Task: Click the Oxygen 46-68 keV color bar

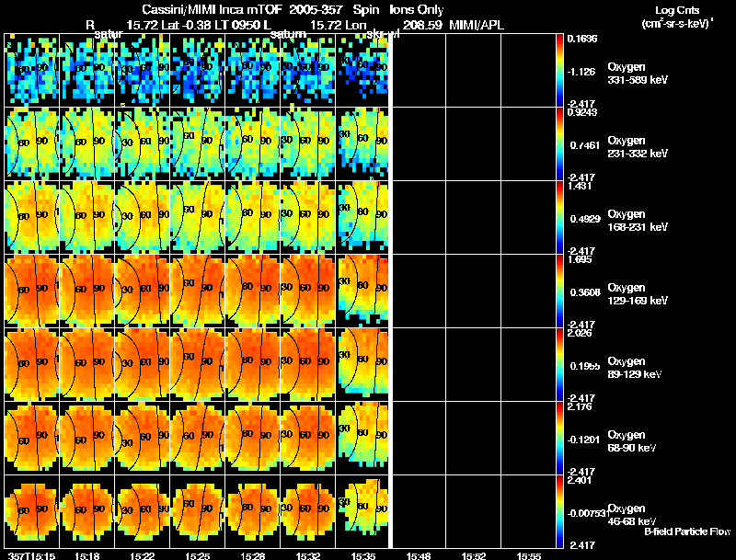Action: click(560, 511)
